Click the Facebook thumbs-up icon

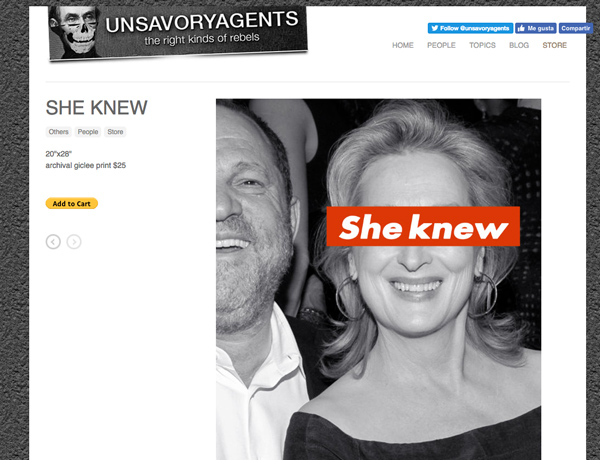coord(521,28)
